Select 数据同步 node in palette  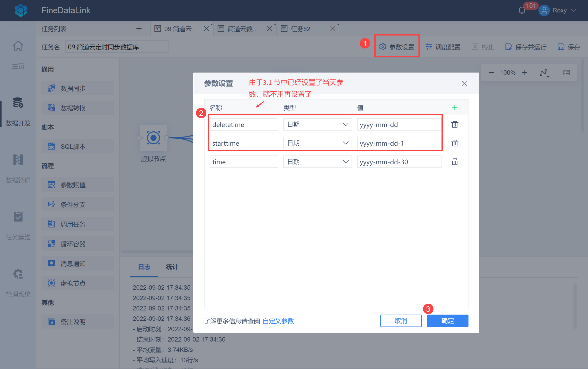pos(78,88)
